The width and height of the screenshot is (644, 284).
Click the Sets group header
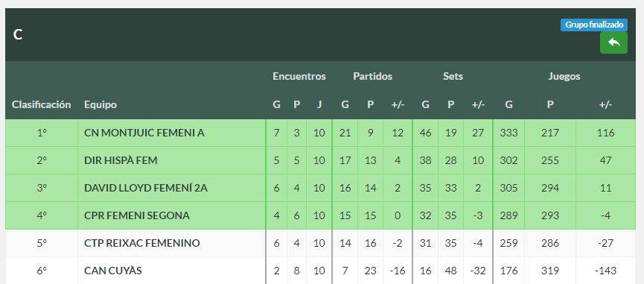453,77
